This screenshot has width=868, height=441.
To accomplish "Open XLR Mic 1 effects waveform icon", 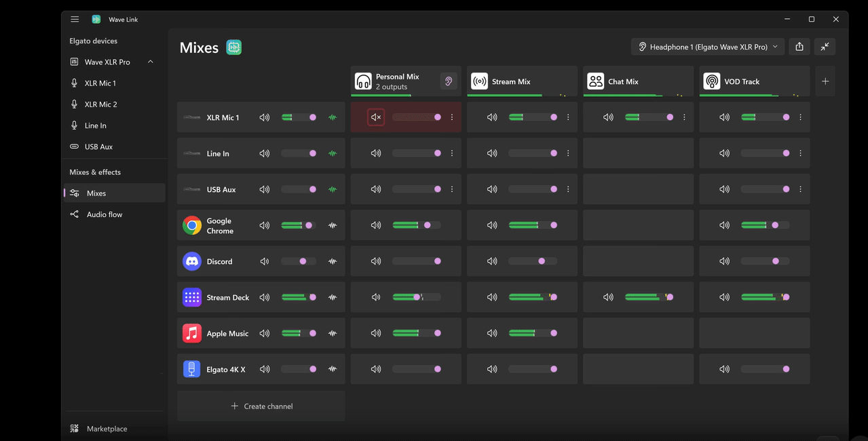I will [333, 117].
